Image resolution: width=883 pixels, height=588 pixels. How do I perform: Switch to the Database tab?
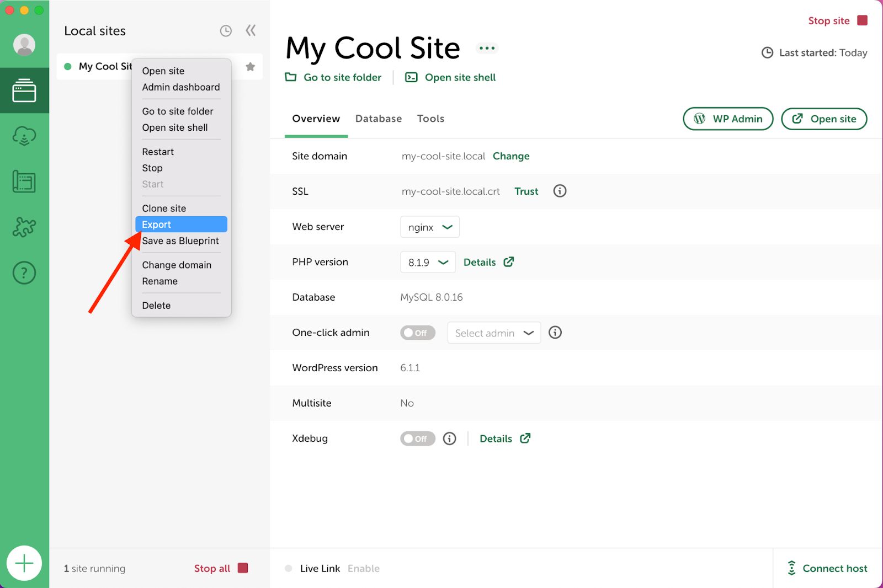379,119
